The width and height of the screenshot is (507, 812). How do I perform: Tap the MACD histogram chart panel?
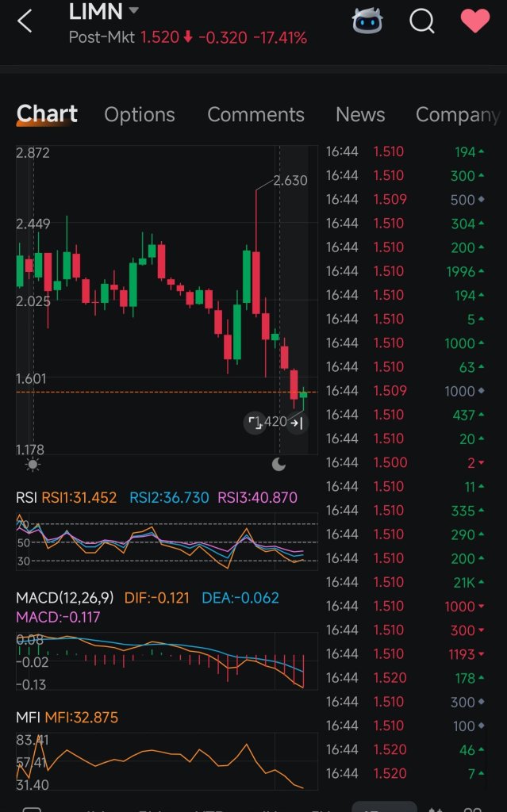pyautogui.click(x=167, y=661)
